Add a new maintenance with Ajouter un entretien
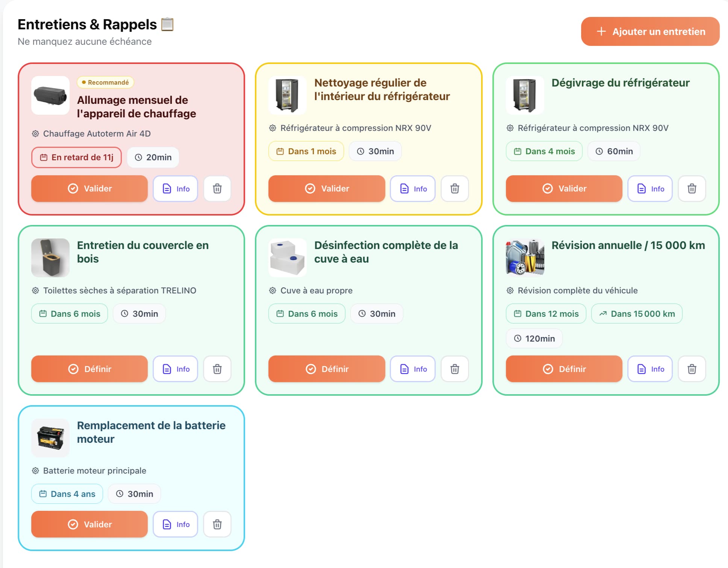The image size is (728, 568). coord(650,32)
